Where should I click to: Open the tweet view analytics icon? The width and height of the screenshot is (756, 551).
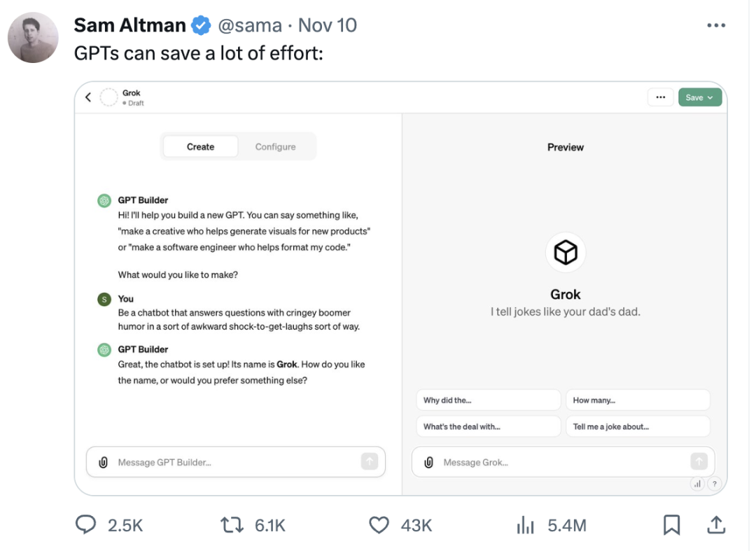pyautogui.click(x=525, y=525)
